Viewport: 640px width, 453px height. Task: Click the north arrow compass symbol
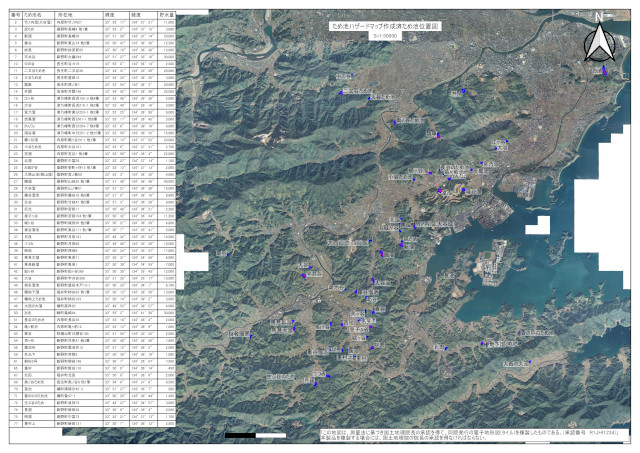point(599,38)
